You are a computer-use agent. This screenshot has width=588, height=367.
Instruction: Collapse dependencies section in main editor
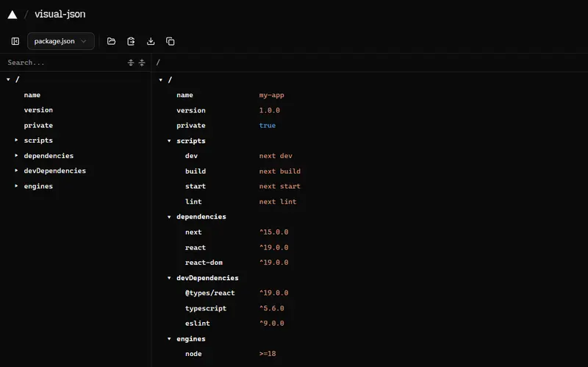169,217
